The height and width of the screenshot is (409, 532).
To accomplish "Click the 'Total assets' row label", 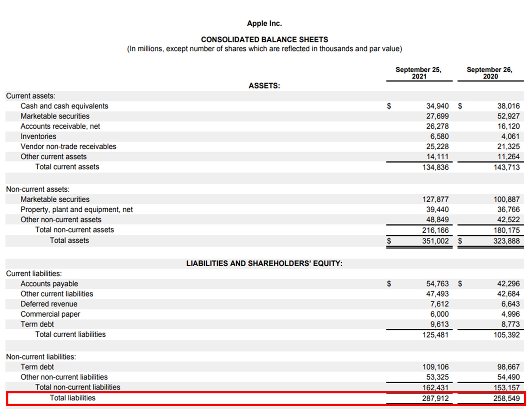I will (69, 240).
